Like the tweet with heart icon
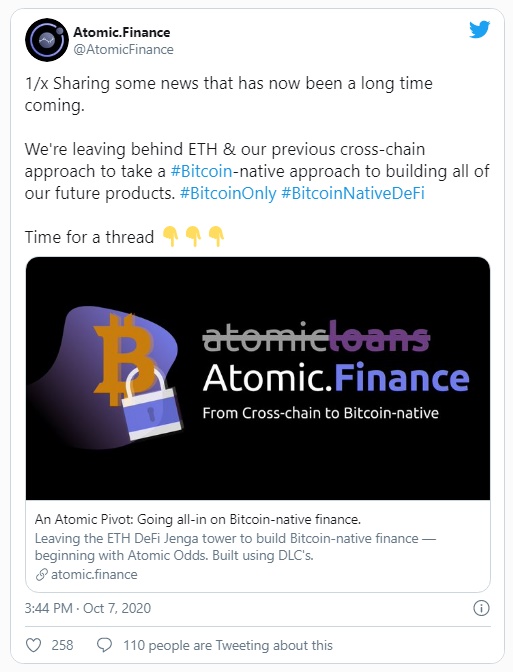This screenshot has height=672, width=513. pos(34,645)
